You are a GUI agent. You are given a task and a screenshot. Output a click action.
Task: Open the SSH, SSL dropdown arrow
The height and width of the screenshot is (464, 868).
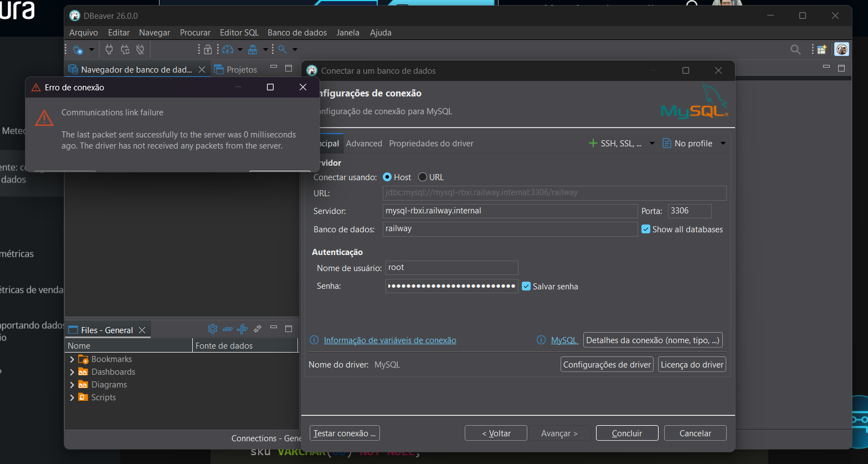coord(652,144)
